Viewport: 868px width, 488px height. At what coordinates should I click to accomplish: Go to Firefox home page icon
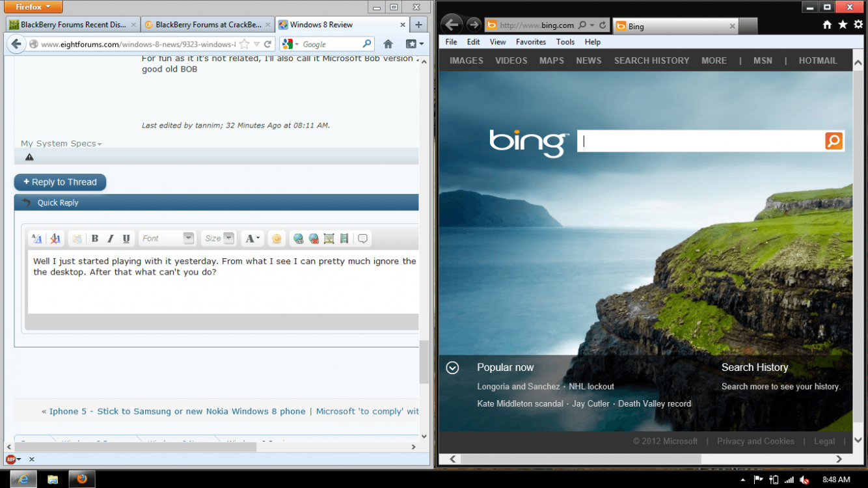click(x=388, y=44)
